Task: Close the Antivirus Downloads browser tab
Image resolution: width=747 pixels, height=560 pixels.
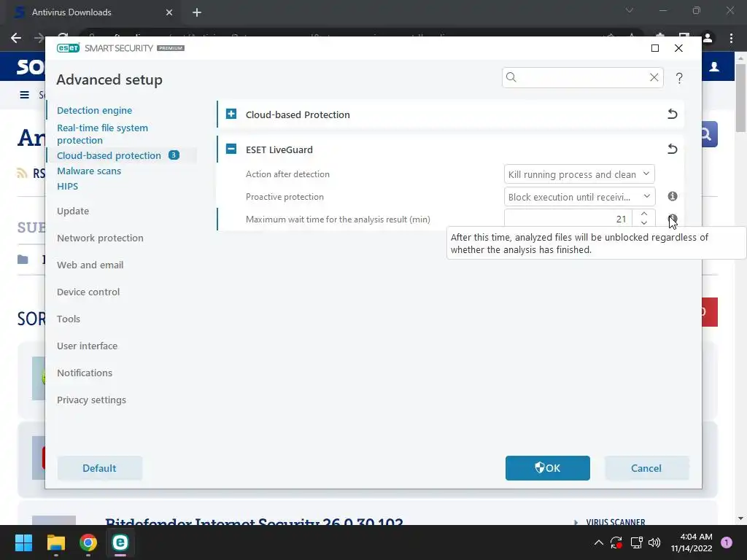Action: tap(169, 12)
